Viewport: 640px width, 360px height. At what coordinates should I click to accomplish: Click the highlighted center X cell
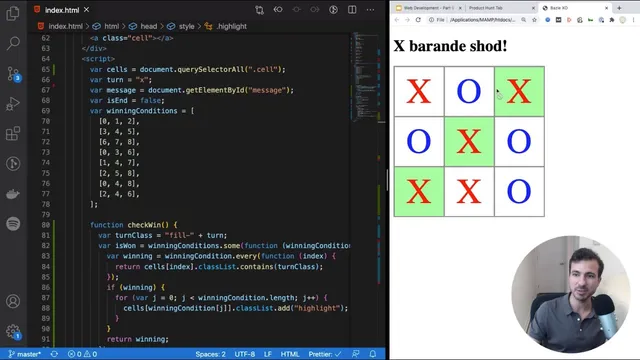[469, 142]
